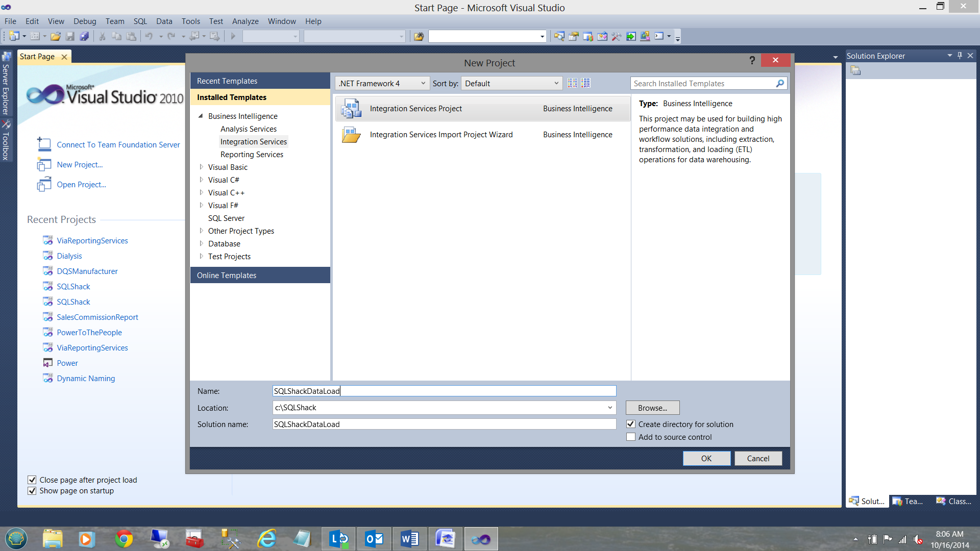Expand the Visual C# template node
Screen dimensions: 980x551
201,180
